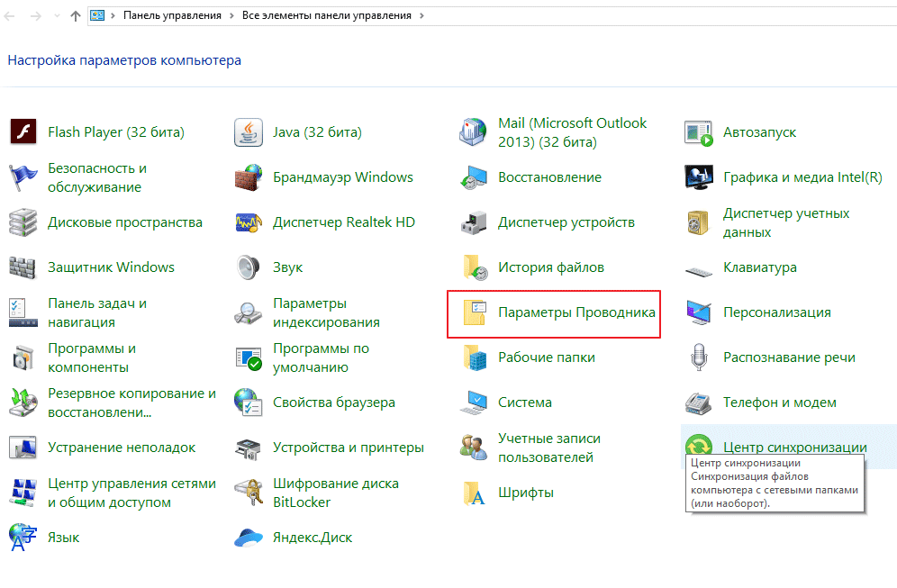Open the Диспетчер Realtek HD icon
Image resolution: width=897 pixels, height=588 pixels.
248,222
